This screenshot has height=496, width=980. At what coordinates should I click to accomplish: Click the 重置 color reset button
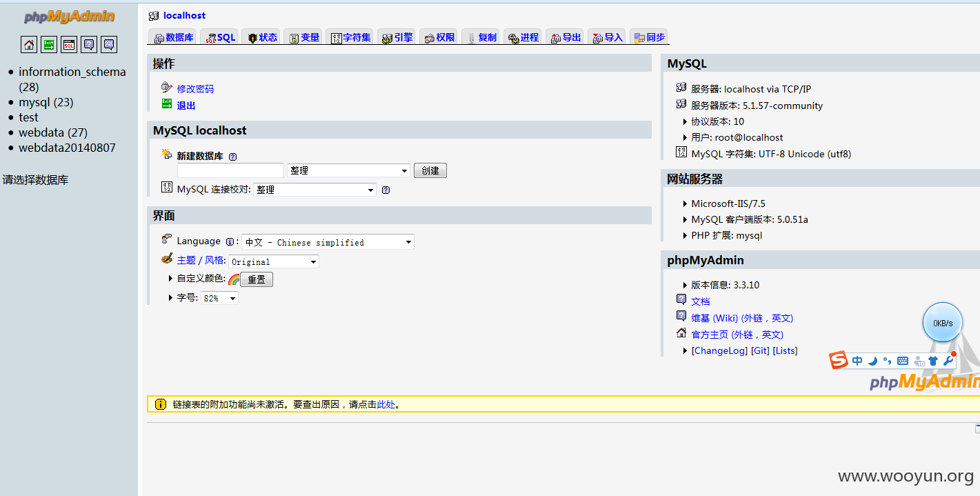pyautogui.click(x=257, y=279)
